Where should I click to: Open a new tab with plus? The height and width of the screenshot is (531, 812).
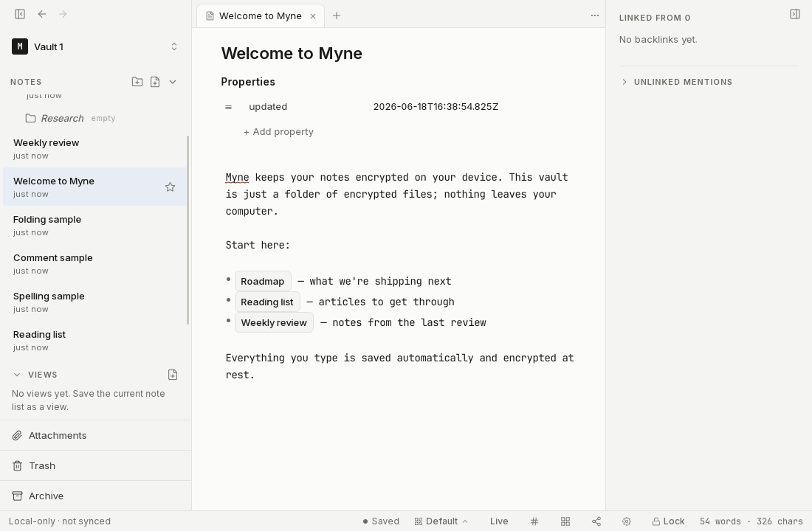pos(337,15)
